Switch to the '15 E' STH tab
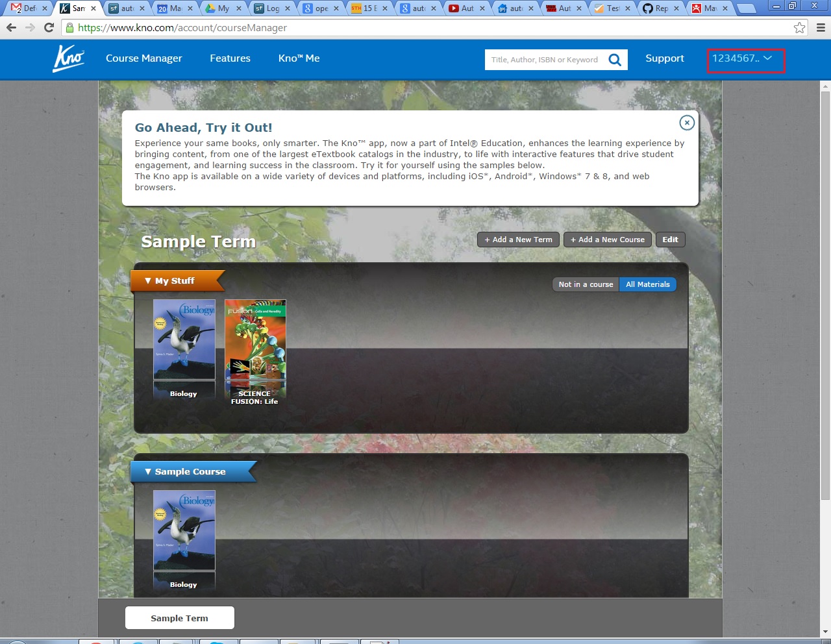 tap(368, 8)
